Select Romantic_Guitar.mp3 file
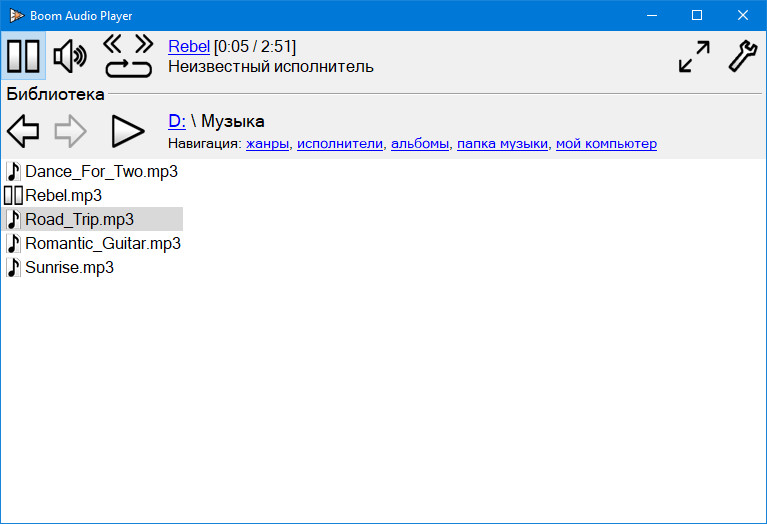This screenshot has width=767, height=524. [x=93, y=243]
